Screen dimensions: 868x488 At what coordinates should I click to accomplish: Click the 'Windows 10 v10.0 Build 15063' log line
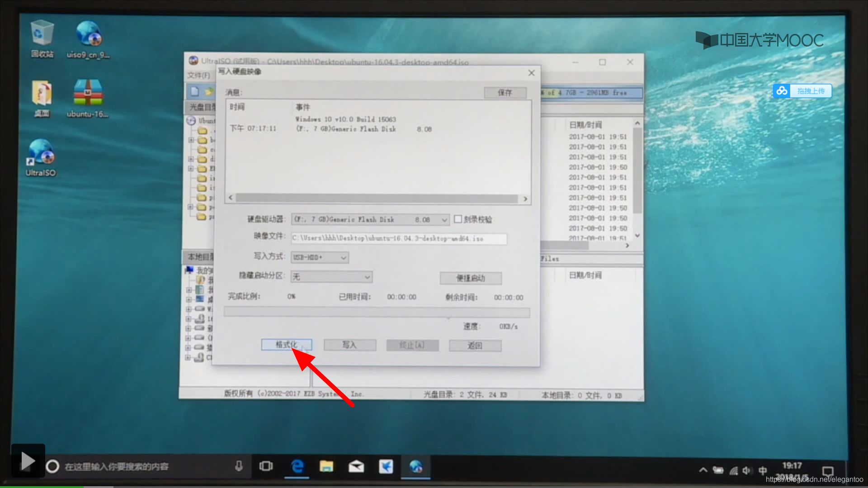click(x=346, y=119)
